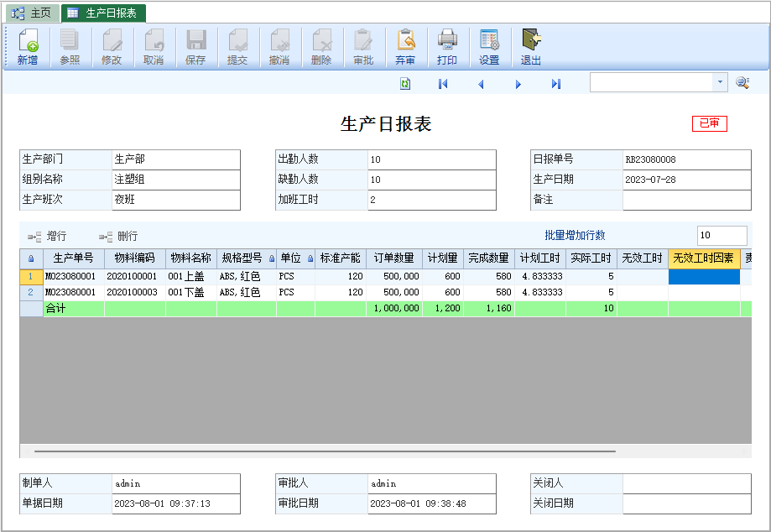Click the 日报单号 field RB23080008
The height and width of the screenshot is (532, 771).
687,159
